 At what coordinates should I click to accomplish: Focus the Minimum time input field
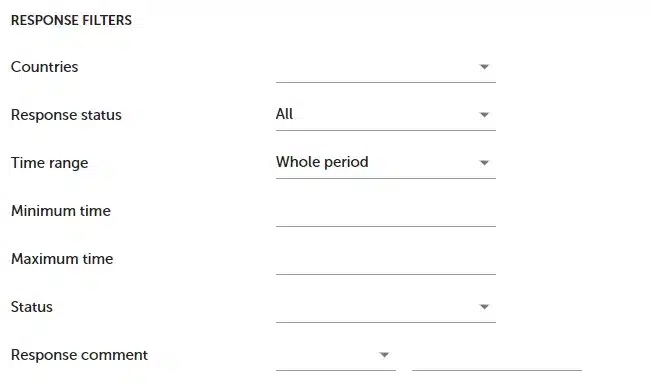(386, 211)
